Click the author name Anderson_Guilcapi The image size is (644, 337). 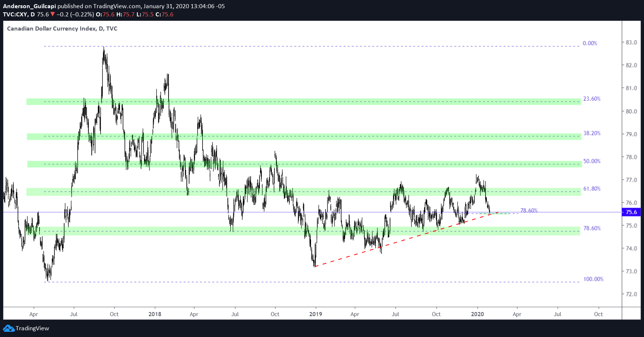click(x=29, y=6)
